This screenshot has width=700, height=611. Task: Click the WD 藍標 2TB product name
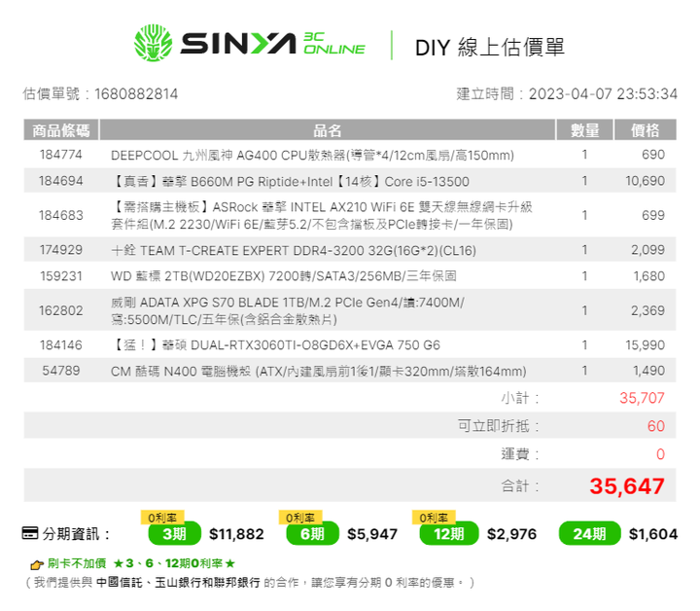point(284,276)
